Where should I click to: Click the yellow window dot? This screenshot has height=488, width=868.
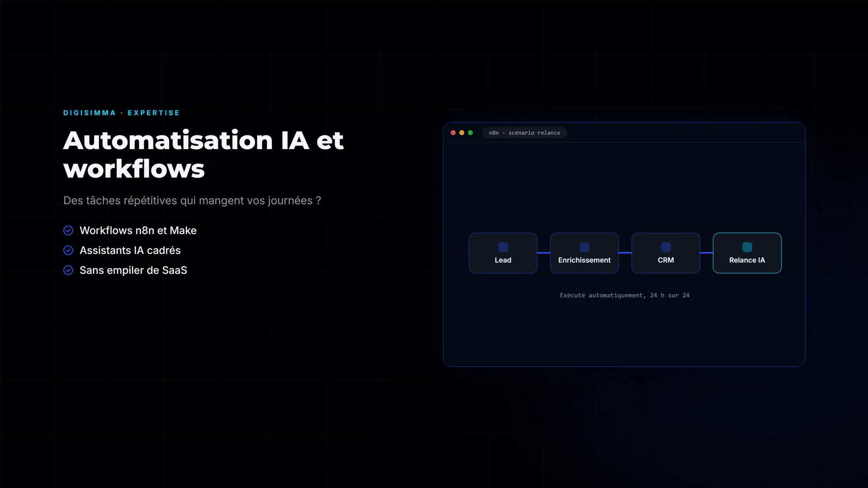(462, 133)
